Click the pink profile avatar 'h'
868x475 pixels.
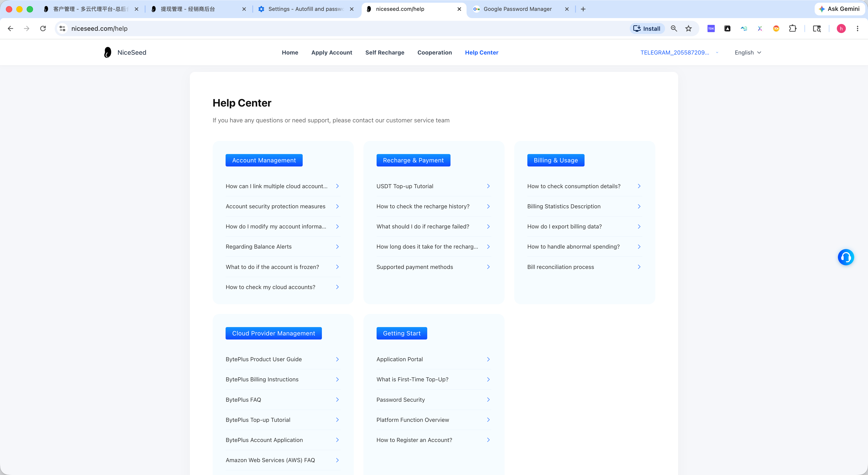tap(841, 29)
